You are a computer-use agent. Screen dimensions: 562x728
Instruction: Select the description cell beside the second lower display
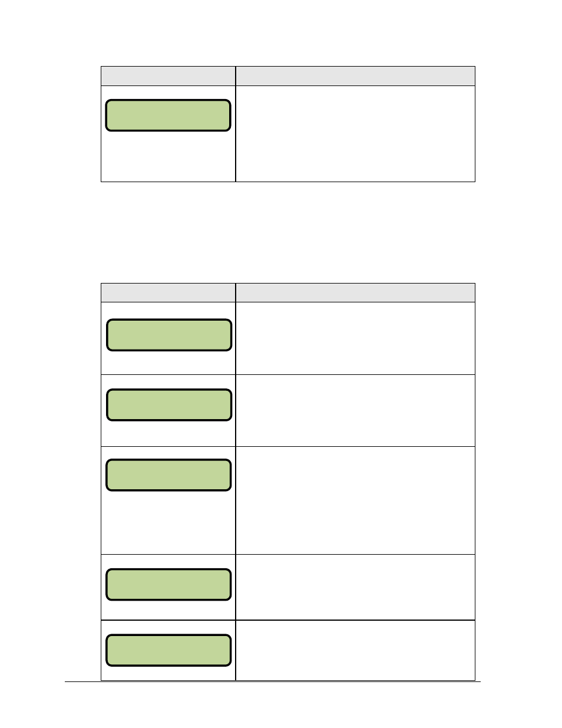355,410
